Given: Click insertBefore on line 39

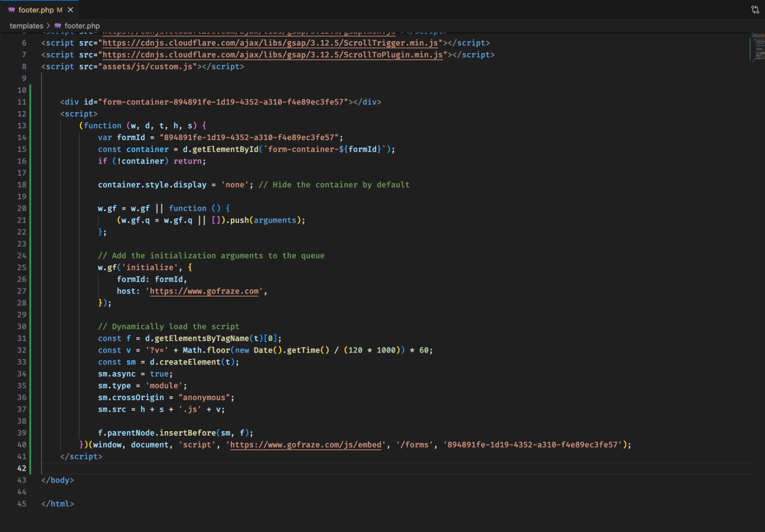Looking at the screenshot, I should pyautogui.click(x=188, y=433).
